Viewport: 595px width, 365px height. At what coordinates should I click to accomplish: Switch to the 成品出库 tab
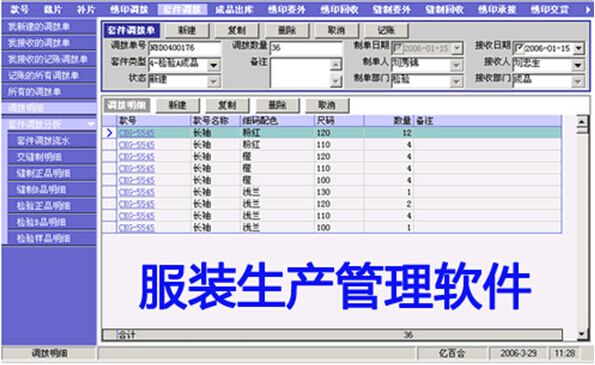[x=234, y=9]
